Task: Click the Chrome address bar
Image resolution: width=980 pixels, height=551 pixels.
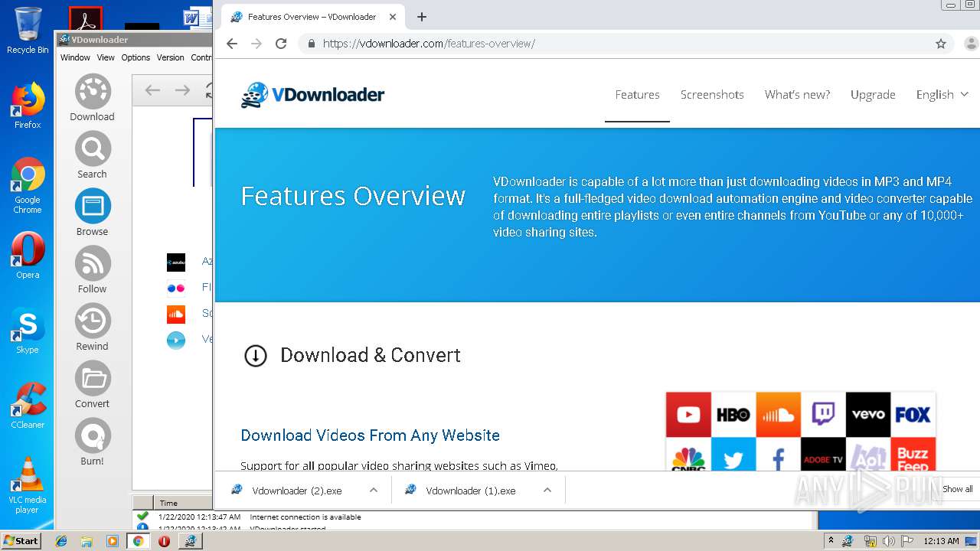Action: pos(619,44)
